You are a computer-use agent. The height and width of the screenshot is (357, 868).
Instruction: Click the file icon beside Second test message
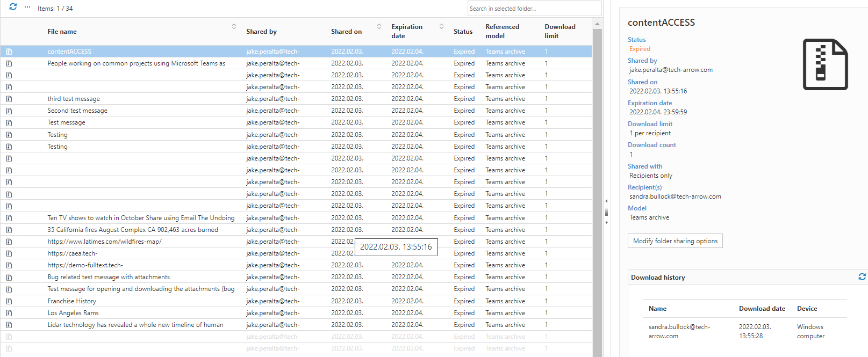[x=9, y=111]
